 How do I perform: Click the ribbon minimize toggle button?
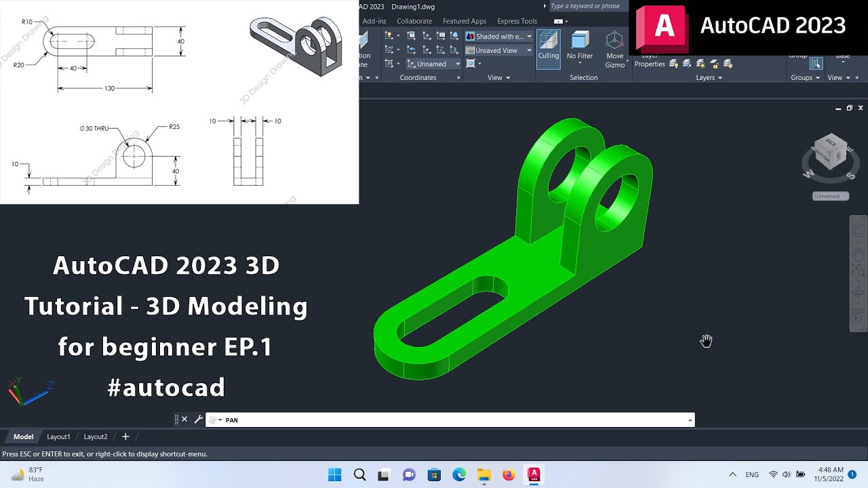tap(558, 21)
